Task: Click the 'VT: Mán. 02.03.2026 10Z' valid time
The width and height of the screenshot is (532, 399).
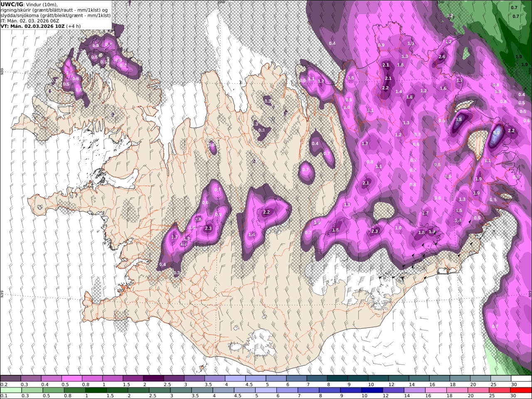Action: coord(32,26)
